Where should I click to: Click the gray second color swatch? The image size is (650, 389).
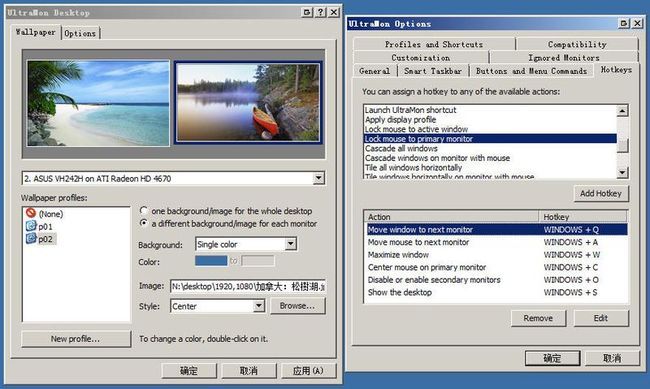(x=258, y=261)
